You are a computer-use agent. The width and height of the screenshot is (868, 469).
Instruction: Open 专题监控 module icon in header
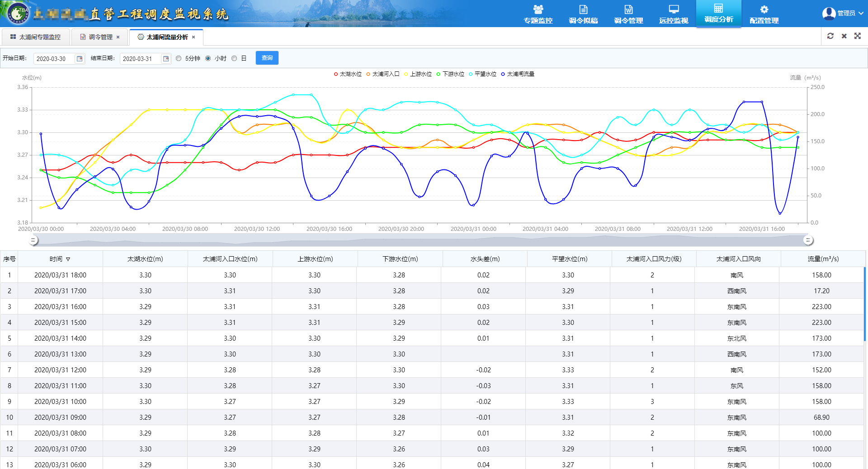pyautogui.click(x=538, y=10)
